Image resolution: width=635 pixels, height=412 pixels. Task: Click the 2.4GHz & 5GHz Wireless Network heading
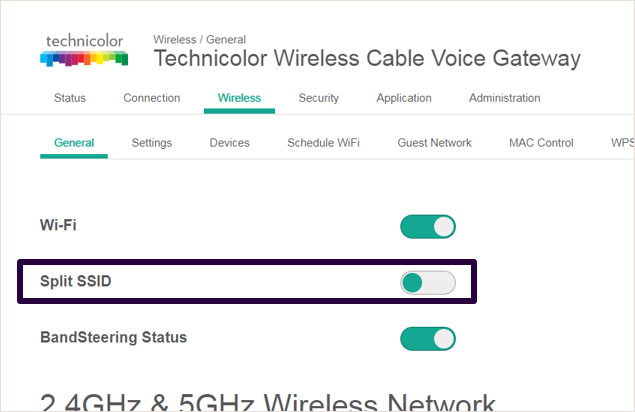(x=268, y=400)
